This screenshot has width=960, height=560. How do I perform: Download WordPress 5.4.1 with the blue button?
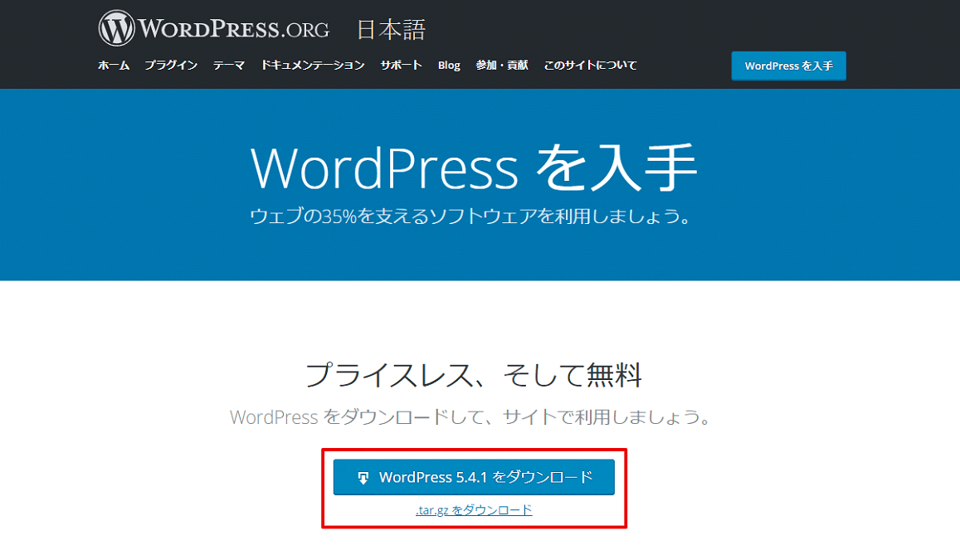tap(474, 477)
